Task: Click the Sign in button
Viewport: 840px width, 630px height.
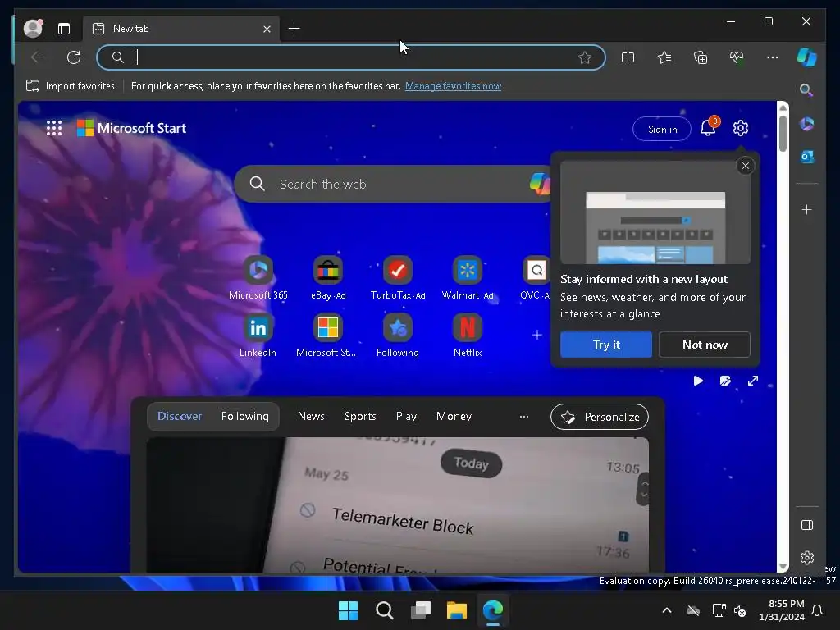Action: click(662, 129)
